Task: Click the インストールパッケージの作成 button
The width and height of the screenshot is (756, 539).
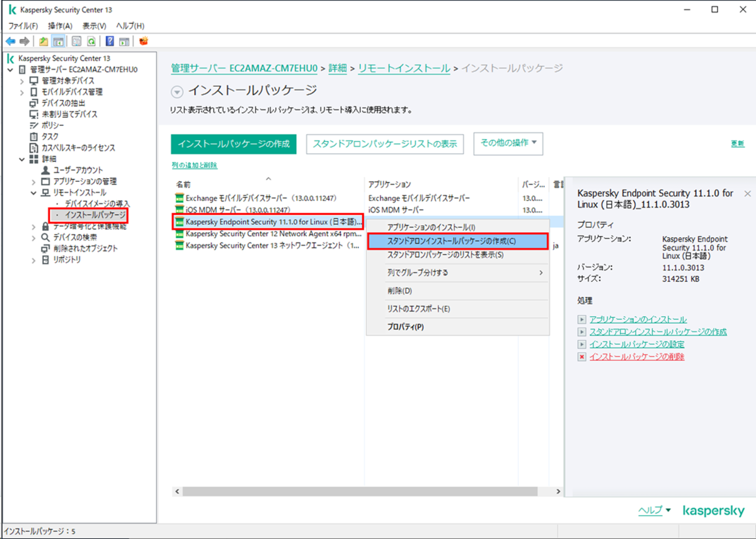Action: (x=233, y=144)
